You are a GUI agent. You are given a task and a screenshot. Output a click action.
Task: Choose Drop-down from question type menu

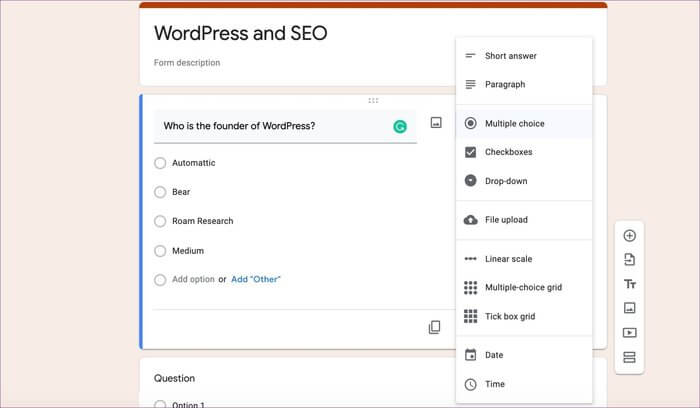tap(506, 181)
